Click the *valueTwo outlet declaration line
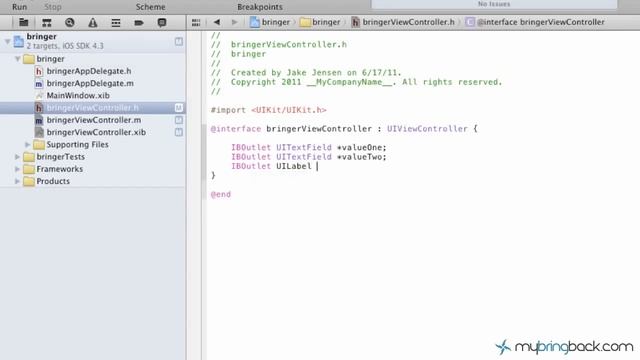 click(x=309, y=157)
